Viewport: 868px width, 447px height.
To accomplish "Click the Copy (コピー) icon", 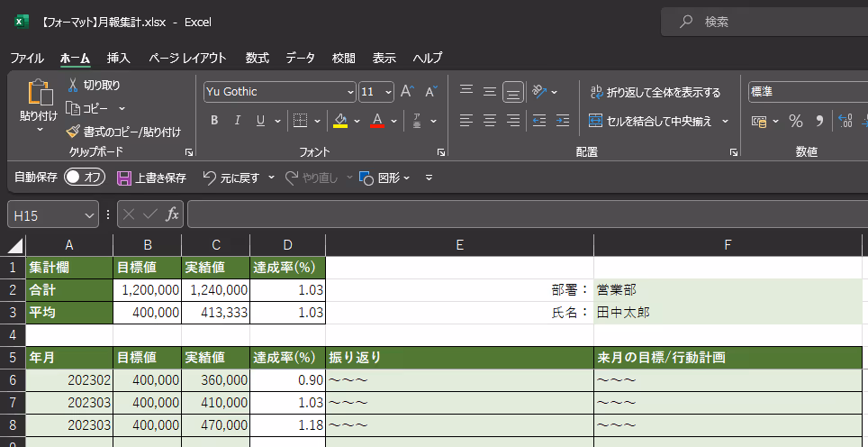I will [73, 108].
